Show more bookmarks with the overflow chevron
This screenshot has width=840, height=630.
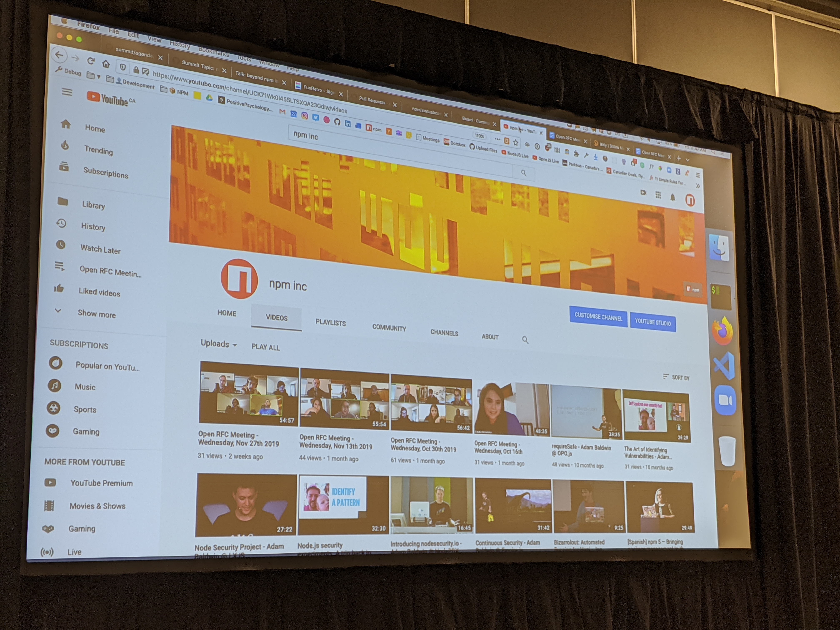point(697,186)
